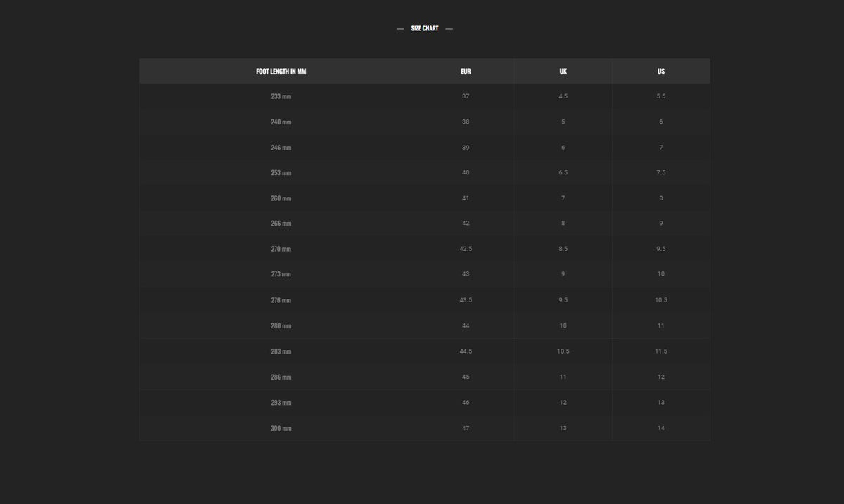
Task: Click EUR size 44.5
Action: click(466, 351)
